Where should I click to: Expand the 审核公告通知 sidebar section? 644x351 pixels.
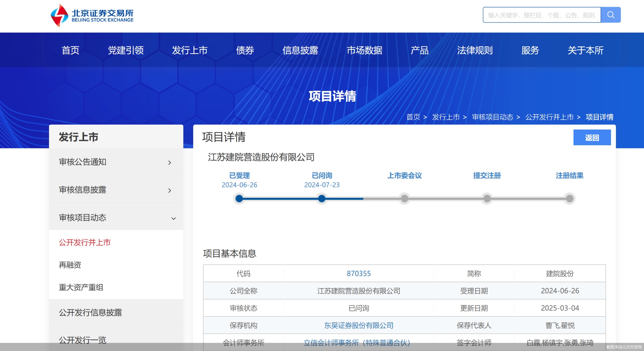116,162
